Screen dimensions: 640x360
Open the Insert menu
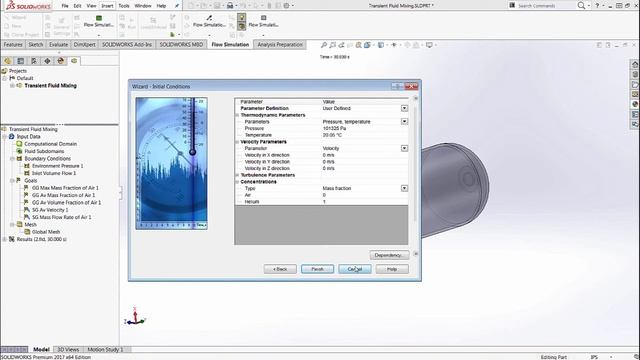[x=107, y=6]
